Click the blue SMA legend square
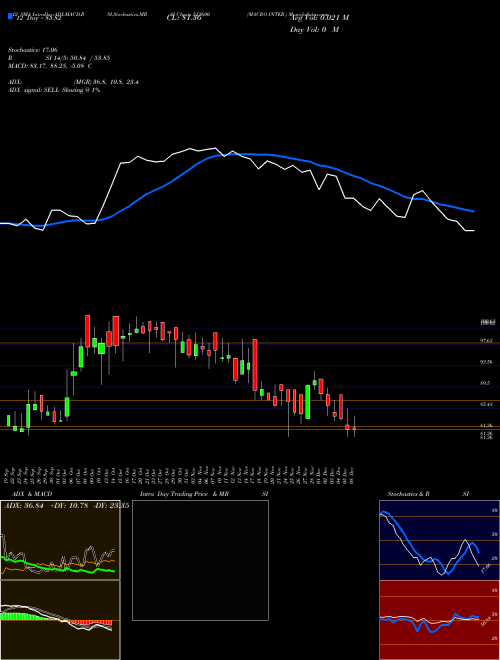The width and height of the screenshot is (500, 660). click(x=10, y=16)
